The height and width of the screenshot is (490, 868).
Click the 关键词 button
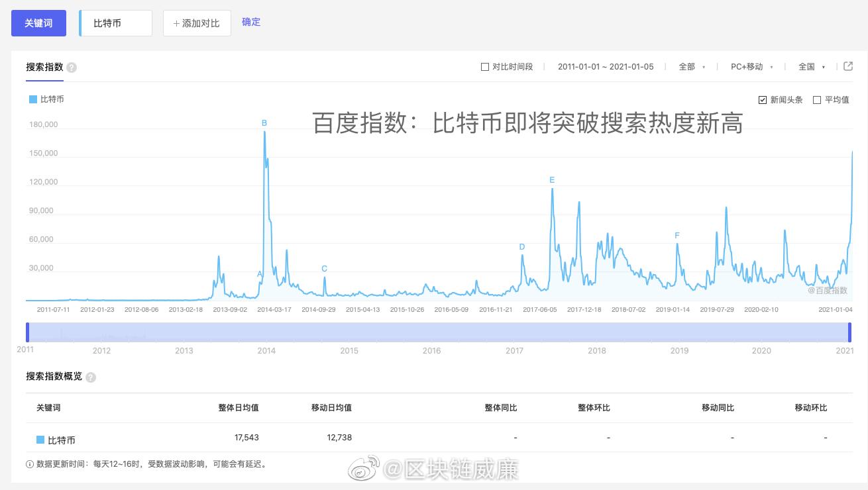pyautogui.click(x=38, y=23)
